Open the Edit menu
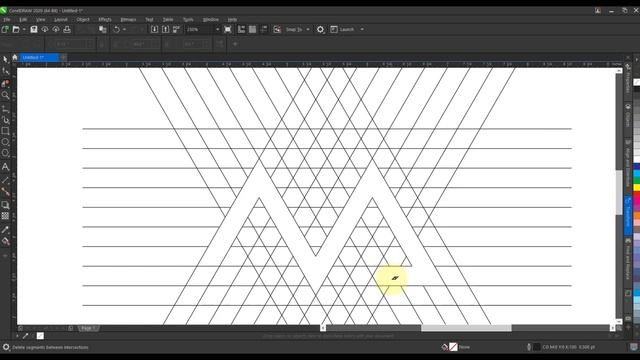 pyautogui.click(x=23, y=20)
